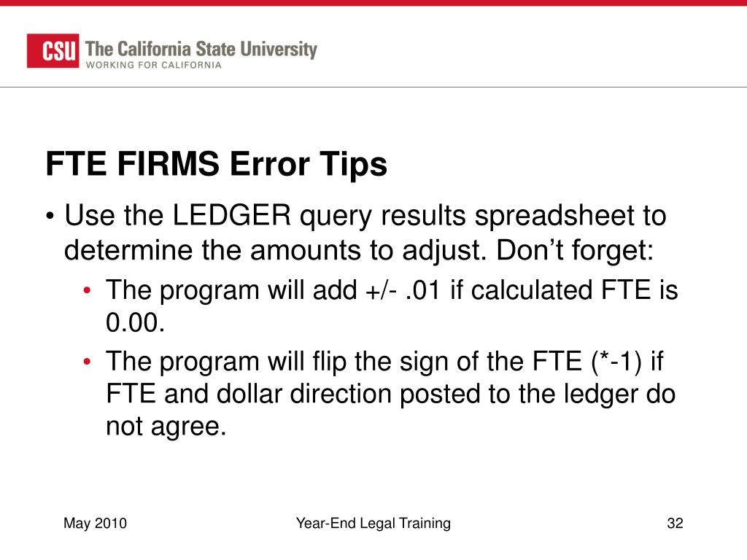
Task: Click the 'WORKING FOR CALIFORNIA' tagline
Action: point(153,65)
